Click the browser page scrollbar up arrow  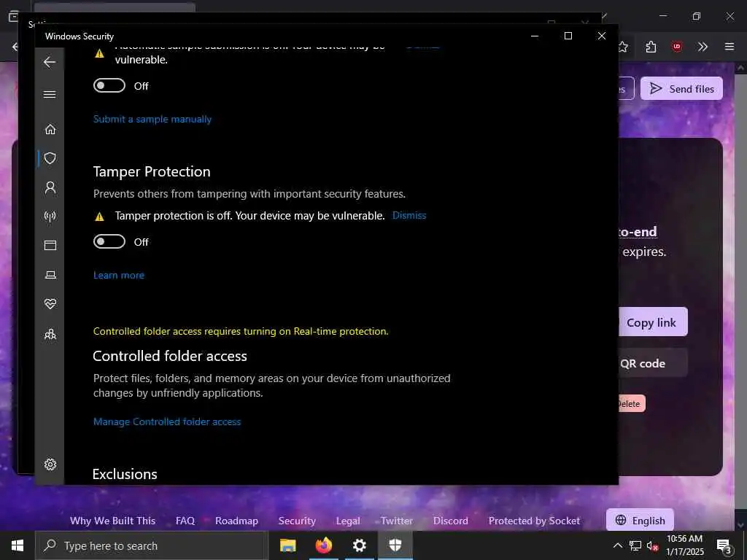point(741,68)
